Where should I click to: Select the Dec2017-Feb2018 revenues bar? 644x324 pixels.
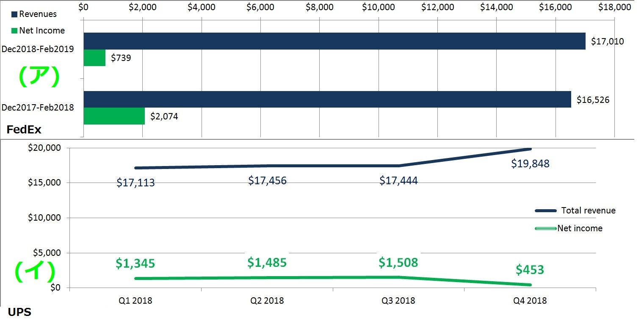[x=327, y=99]
